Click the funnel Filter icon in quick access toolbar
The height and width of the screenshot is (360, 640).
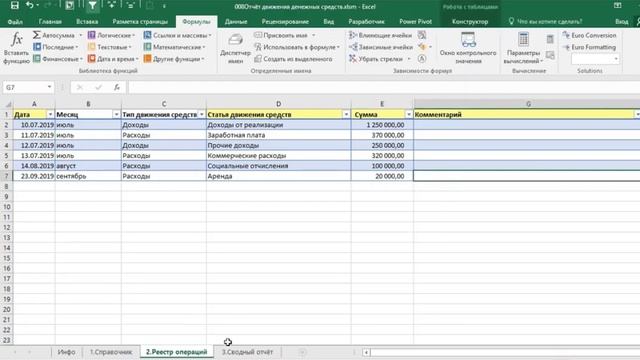93,5
